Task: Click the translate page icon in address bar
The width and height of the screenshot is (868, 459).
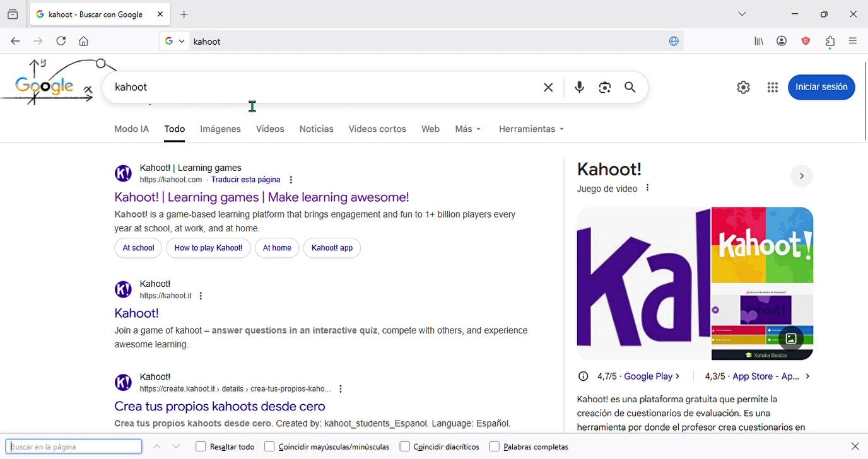Action: [674, 41]
